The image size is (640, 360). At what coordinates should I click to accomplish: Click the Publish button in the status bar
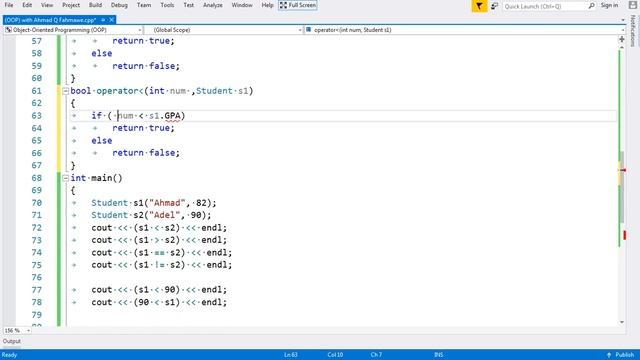(620, 355)
